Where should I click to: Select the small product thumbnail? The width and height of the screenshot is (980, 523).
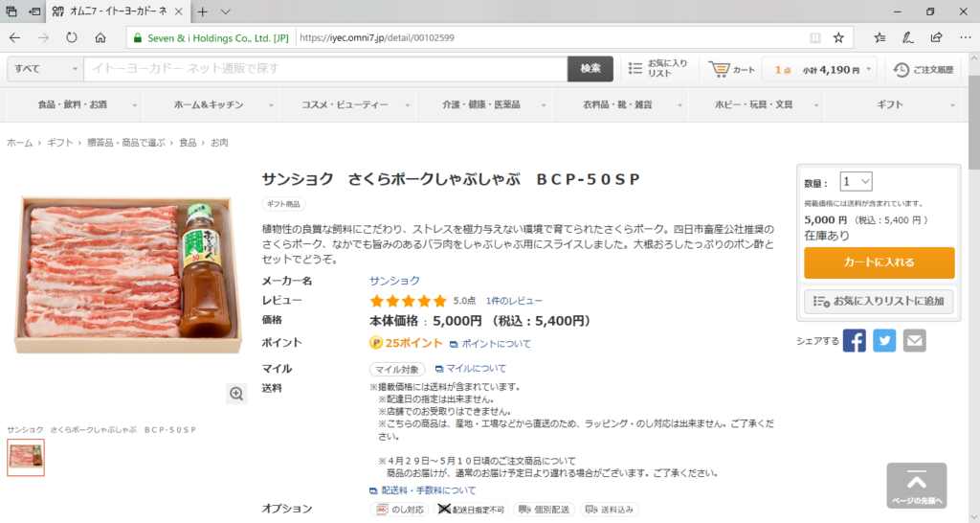(26, 457)
